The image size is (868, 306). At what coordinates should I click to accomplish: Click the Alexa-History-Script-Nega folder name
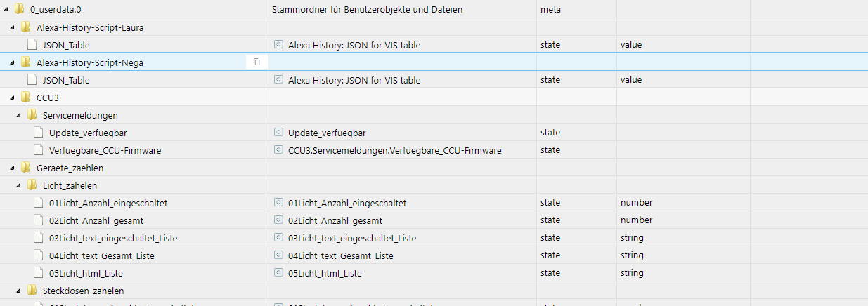[x=89, y=62]
